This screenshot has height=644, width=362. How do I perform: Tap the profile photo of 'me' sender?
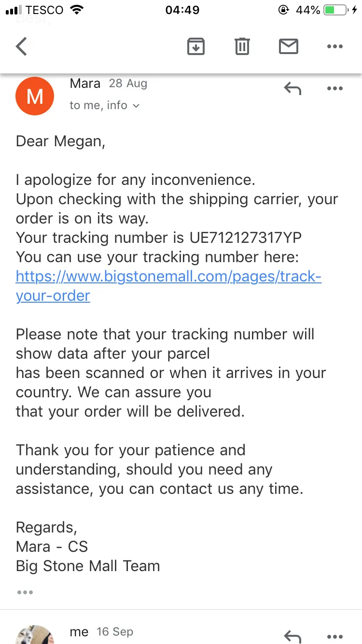click(x=35, y=635)
